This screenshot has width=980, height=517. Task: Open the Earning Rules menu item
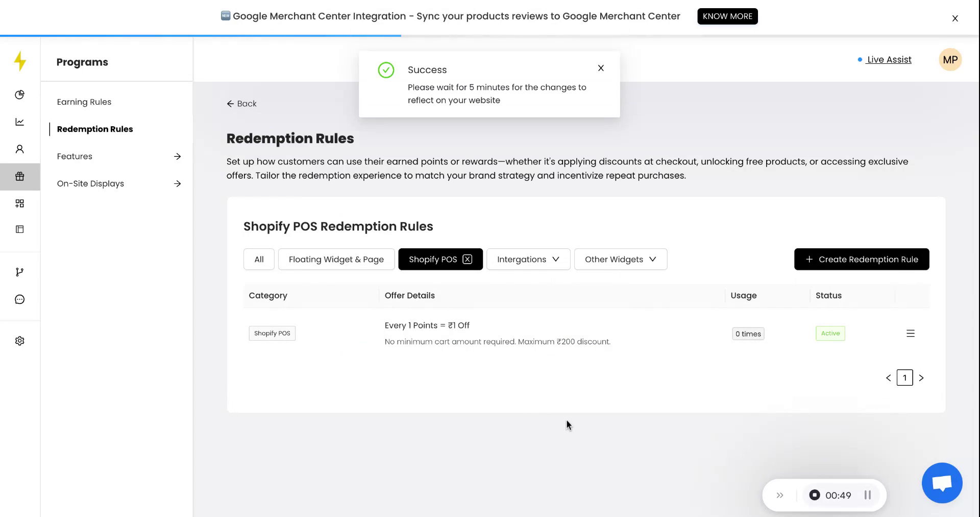(x=84, y=102)
